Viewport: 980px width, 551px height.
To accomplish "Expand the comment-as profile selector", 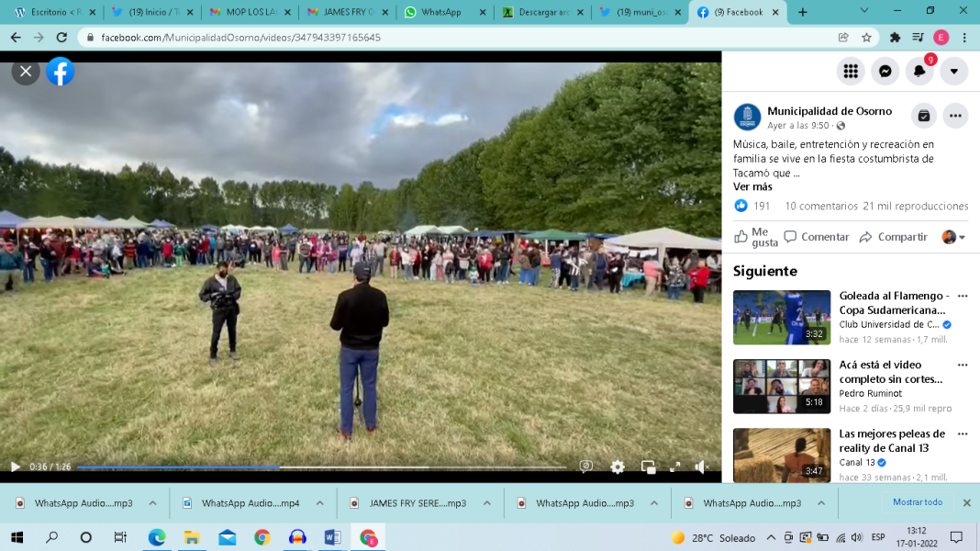I will pos(954,237).
